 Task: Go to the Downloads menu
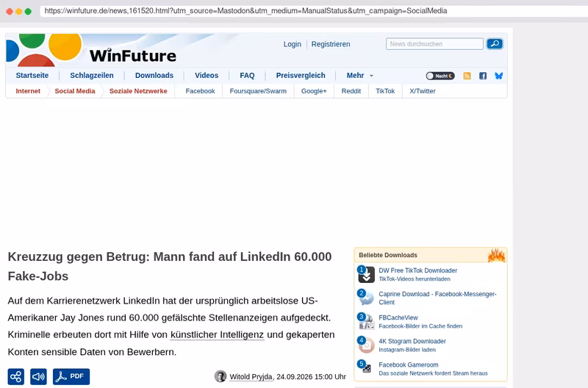154,76
